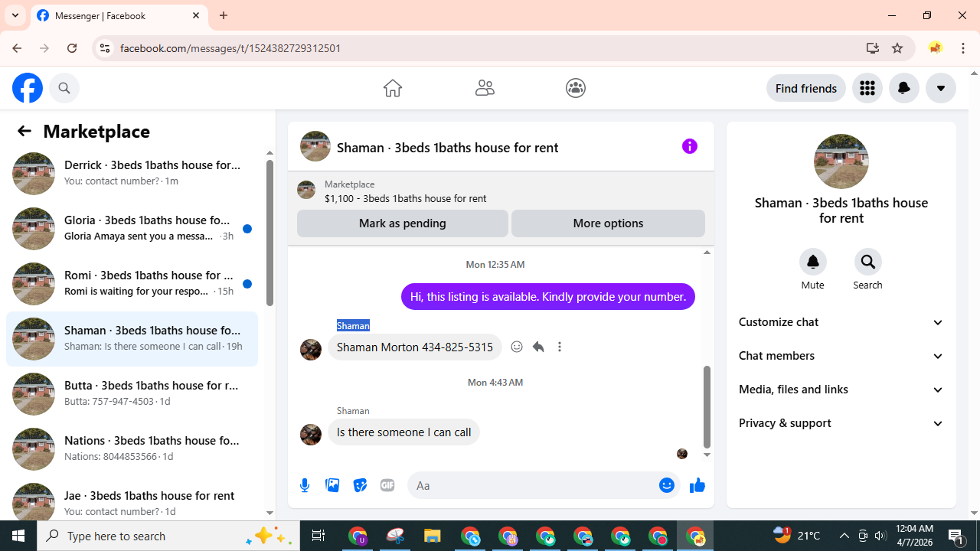
Task: Open the emoji picker in message box
Action: click(x=667, y=485)
